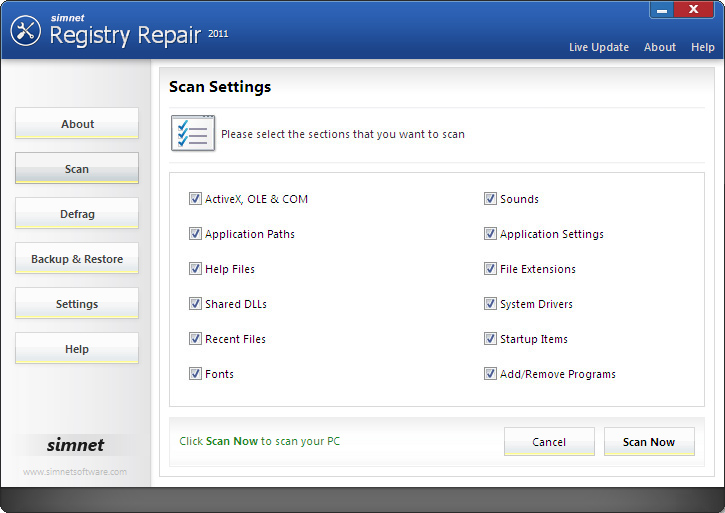Uncheck the ActiveX, OLE & COM checkbox
The image size is (725, 513).
(195, 199)
